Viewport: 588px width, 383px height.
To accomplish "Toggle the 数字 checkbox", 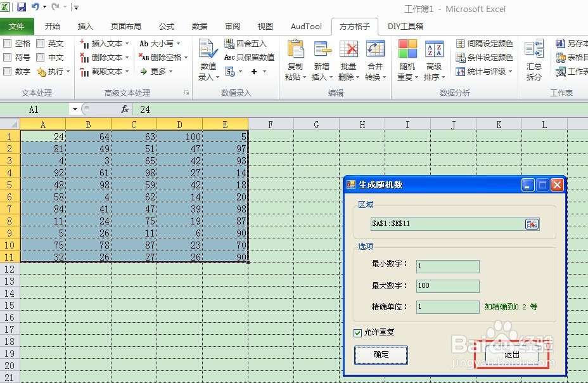I will coord(7,71).
